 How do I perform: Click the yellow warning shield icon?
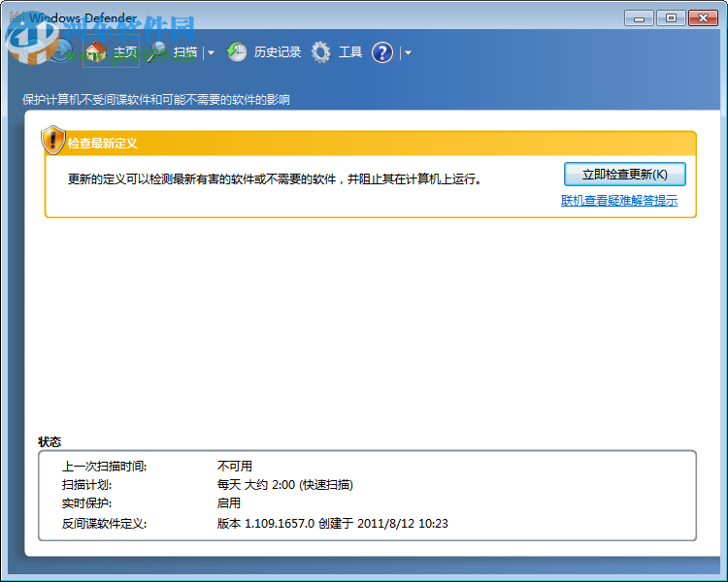point(53,140)
